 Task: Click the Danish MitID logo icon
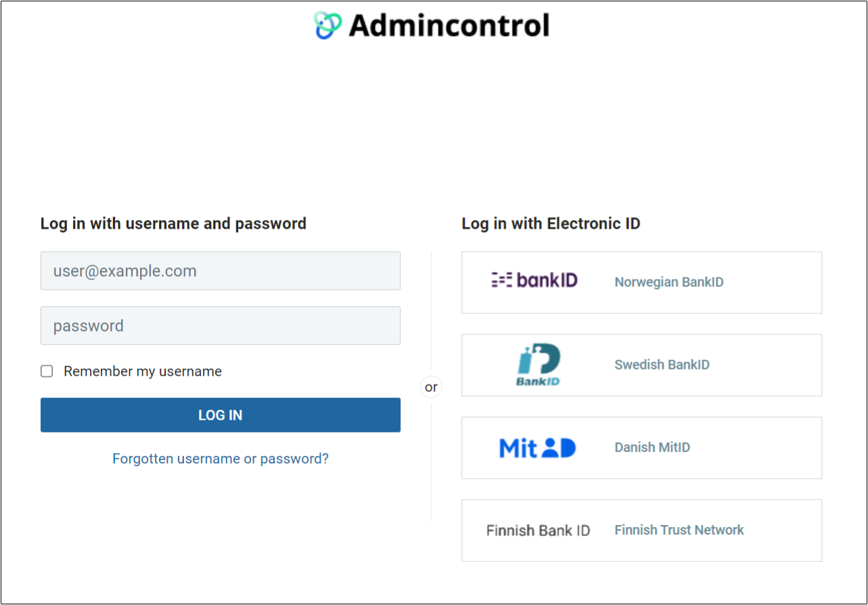click(537, 447)
